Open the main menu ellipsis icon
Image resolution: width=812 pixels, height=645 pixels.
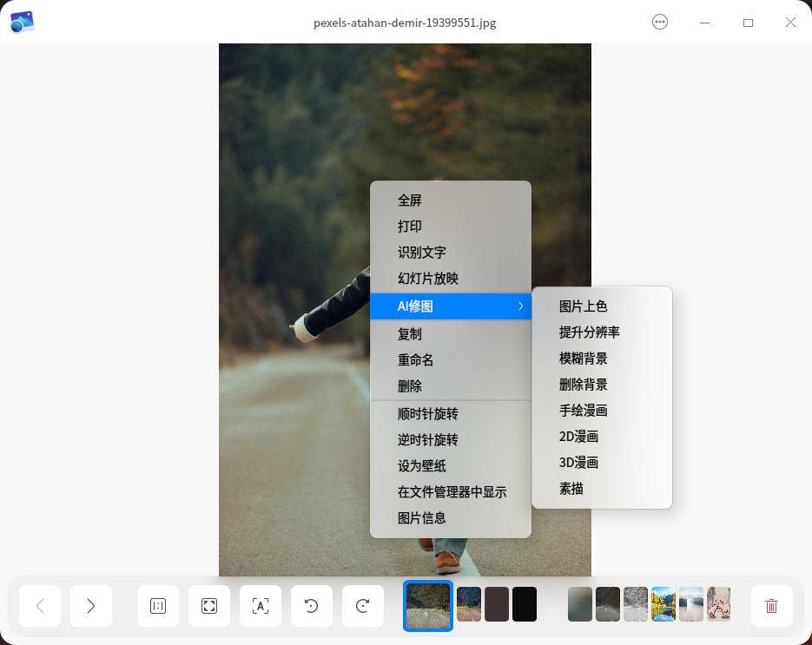[660, 22]
